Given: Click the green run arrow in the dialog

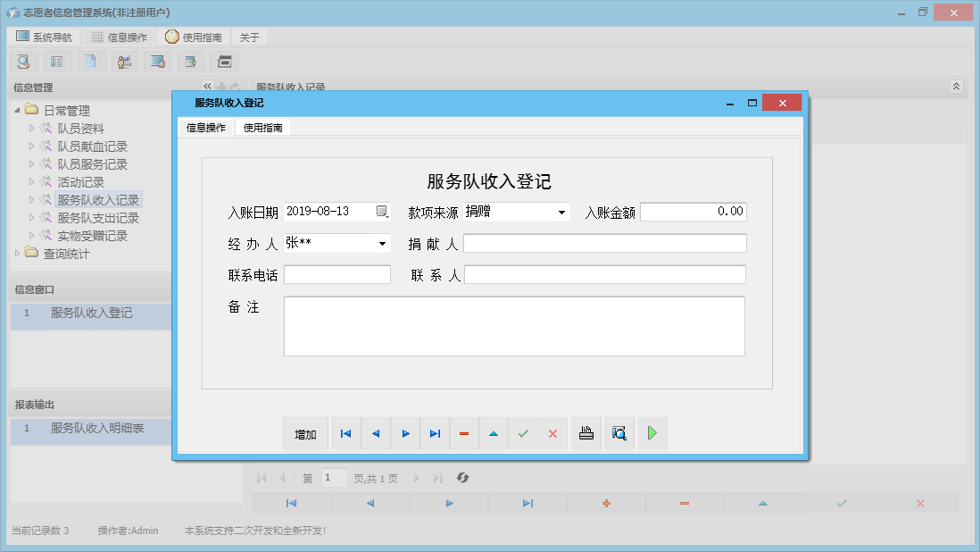Looking at the screenshot, I should click(651, 433).
